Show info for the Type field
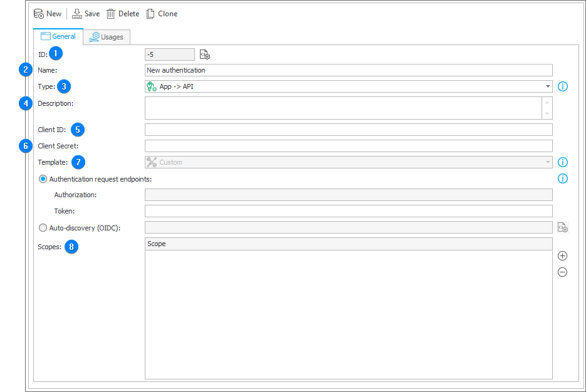 pyautogui.click(x=562, y=86)
